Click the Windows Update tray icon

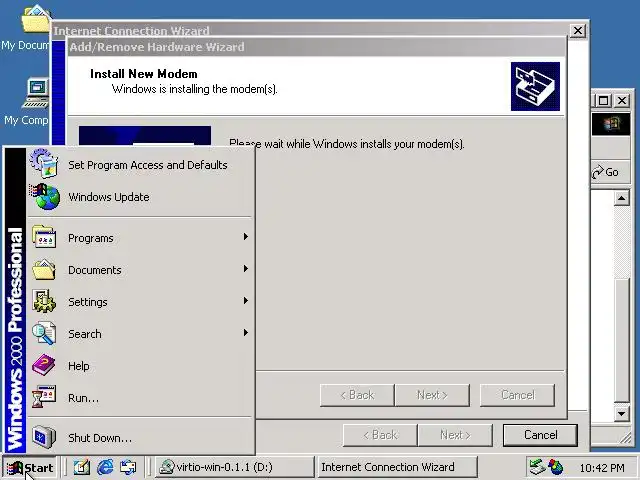[x=556, y=467]
